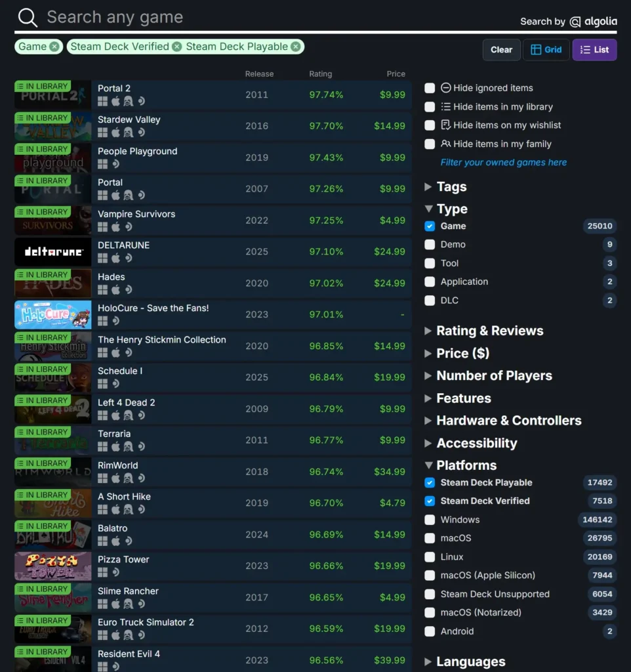The height and width of the screenshot is (672, 631).
Task: Switch to Grid view
Action: (546, 50)
